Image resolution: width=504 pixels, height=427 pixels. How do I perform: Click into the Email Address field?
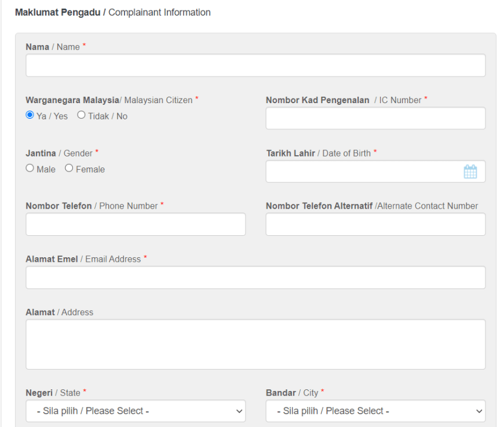(255, 278)
